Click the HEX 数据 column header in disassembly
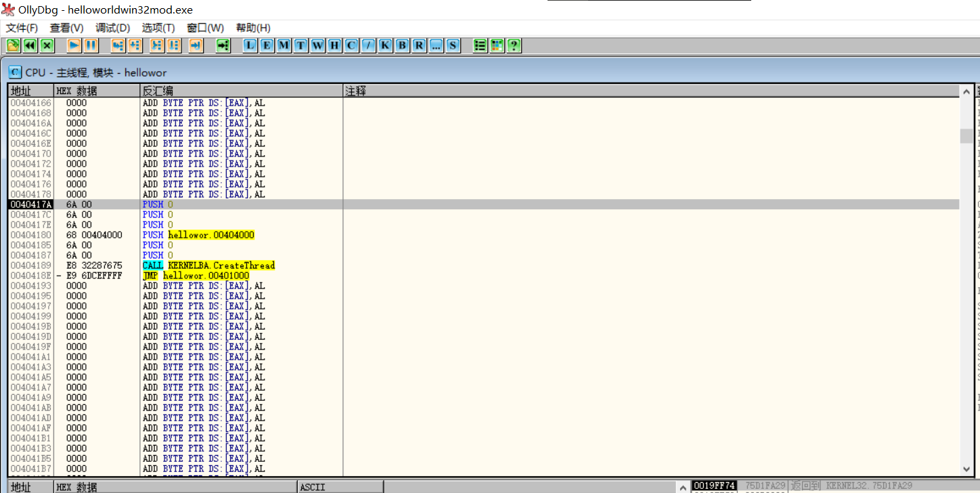Image resolution: width=980 pixels, height=493 pixels. [97, 91]
